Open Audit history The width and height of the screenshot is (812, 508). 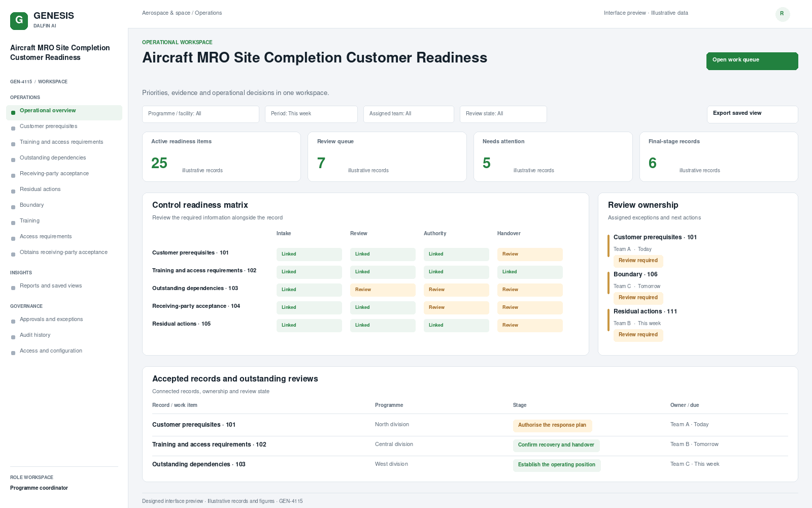click(64, 335)
